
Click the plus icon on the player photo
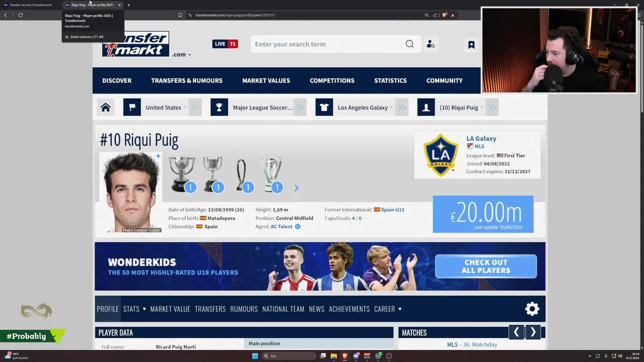[x=158, y=156]
